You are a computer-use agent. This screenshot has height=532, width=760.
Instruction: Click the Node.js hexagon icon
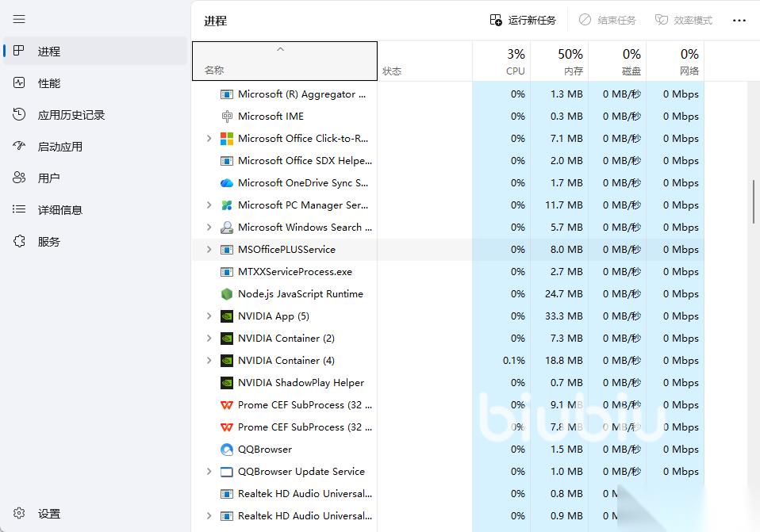click(x=227, y=294)
